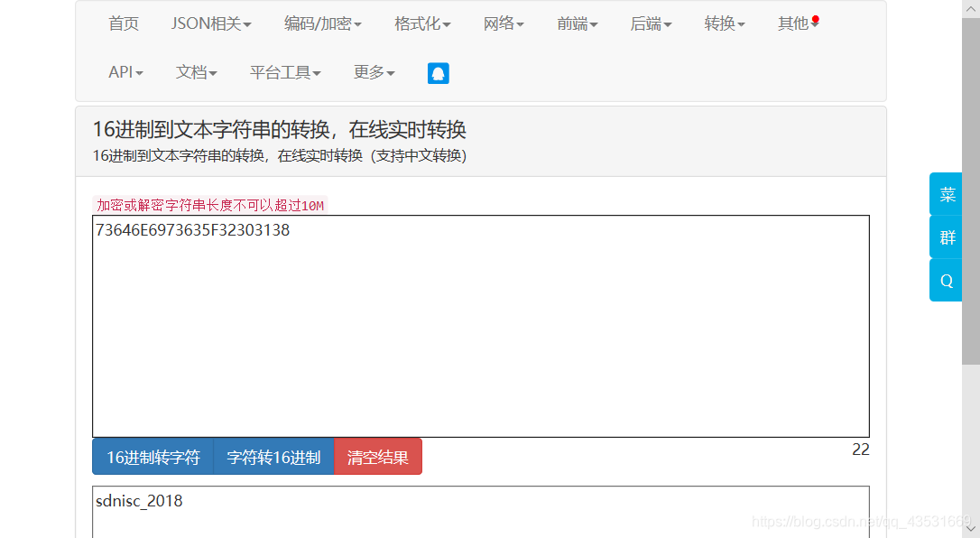This screenshot has height=538, width=980.
Task: Click the 加密或解密字符串长度不可以超过10M notice
Action: pyautogui.click(x=210, y=205)
